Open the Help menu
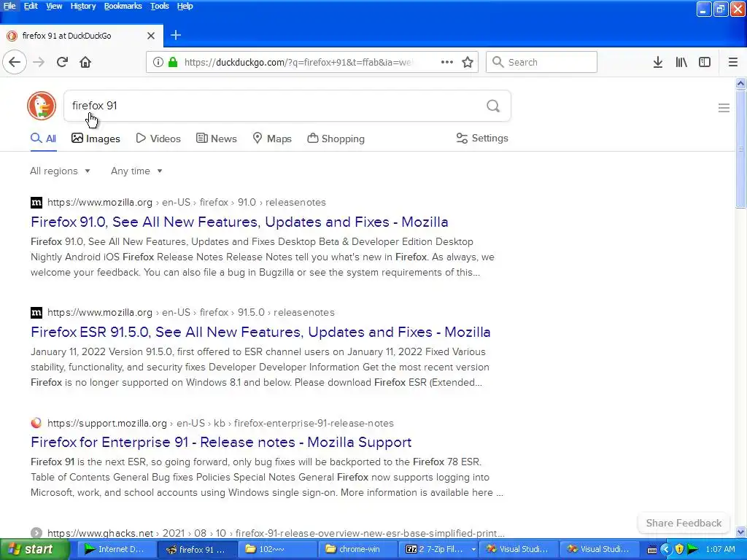This screenshot has height=560, width=747. click(185, 6)
